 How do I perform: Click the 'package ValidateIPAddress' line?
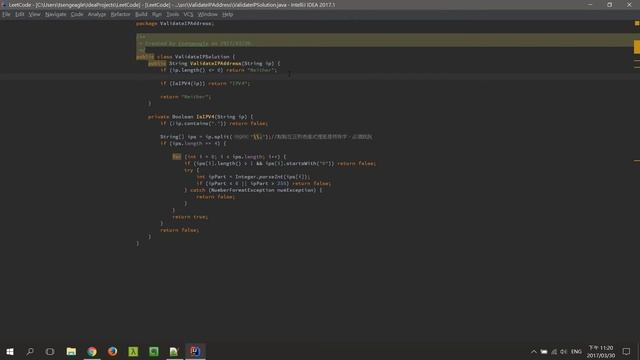[x=175, y=24]
